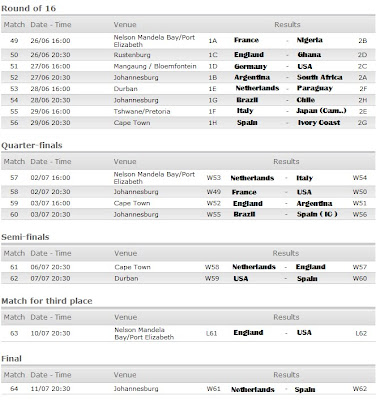376x400 pixels.
Task: Click South Africa in match 52
Action: tap(320, 77)
